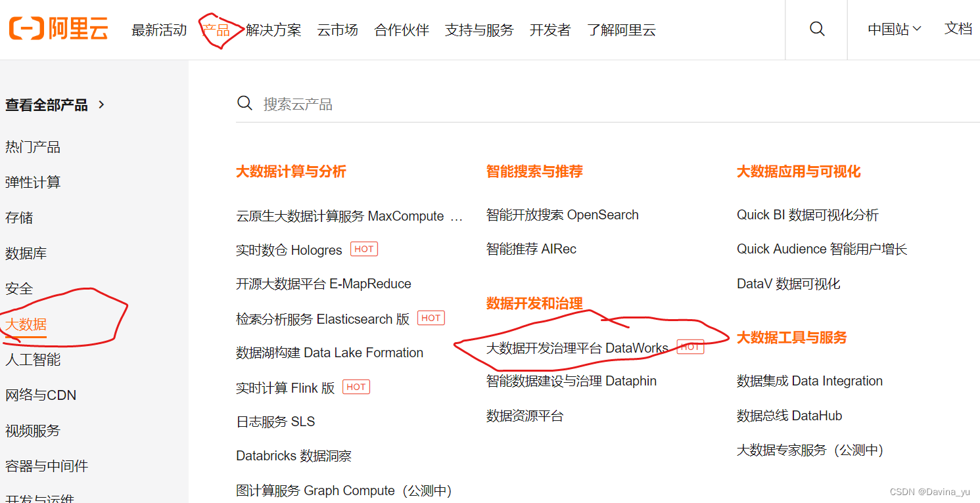Open 数据资源平台 link
This screenshot has height=503, width=980.
coord(525,416)
